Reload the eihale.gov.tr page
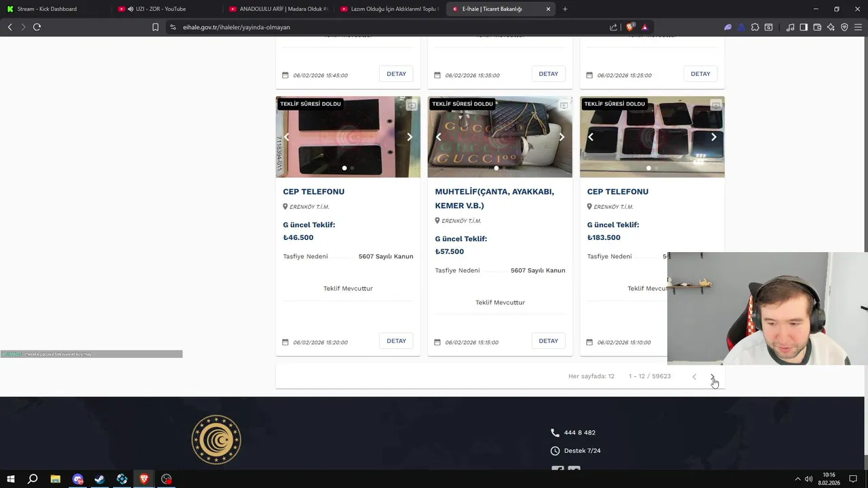Viewport: 868px width, 488px height. 37,27
